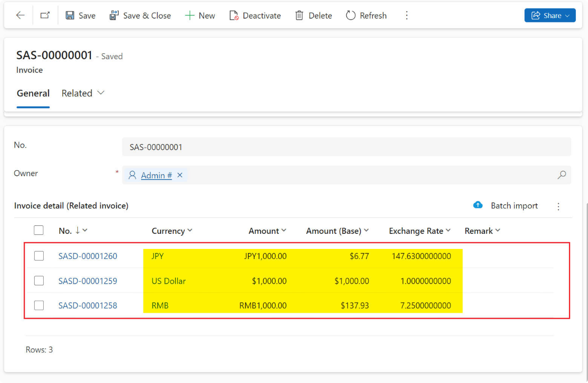Click the RMB1,000.00 amount cell

click(263, 305)
